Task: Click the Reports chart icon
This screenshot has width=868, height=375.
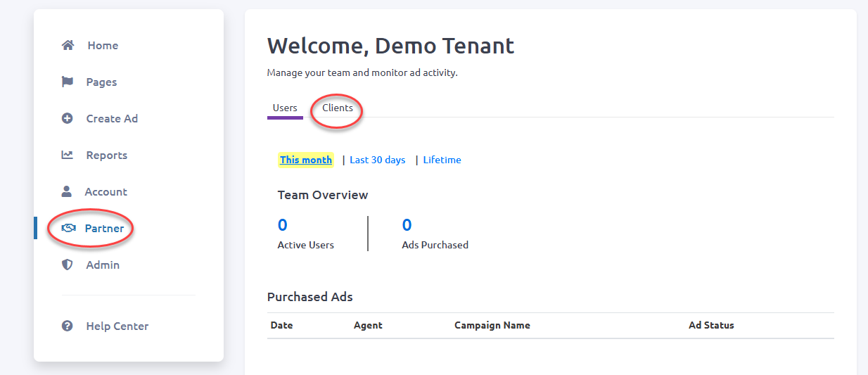Action: click(68, 155)
